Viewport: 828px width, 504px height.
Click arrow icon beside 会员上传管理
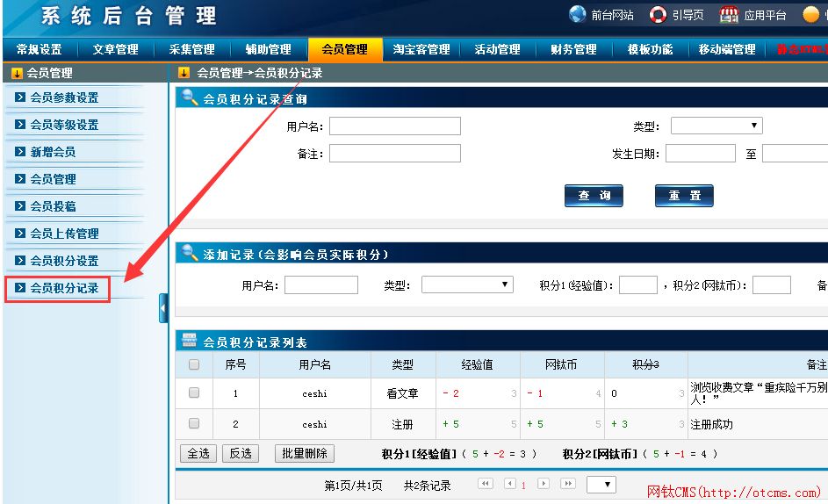(20, 234)
